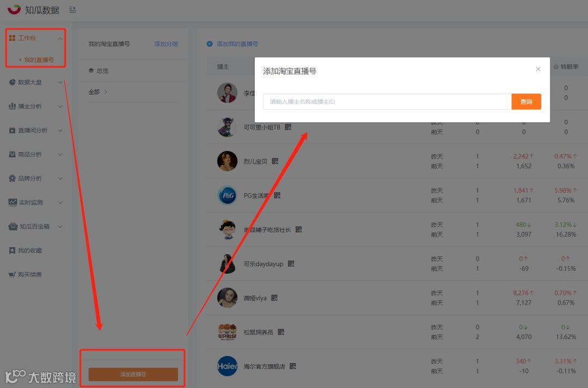Image resolution: width=588 pixels, height=388 pixels.
Task: Open the 购买续费 menu item
Action: [x=30, y=274]
